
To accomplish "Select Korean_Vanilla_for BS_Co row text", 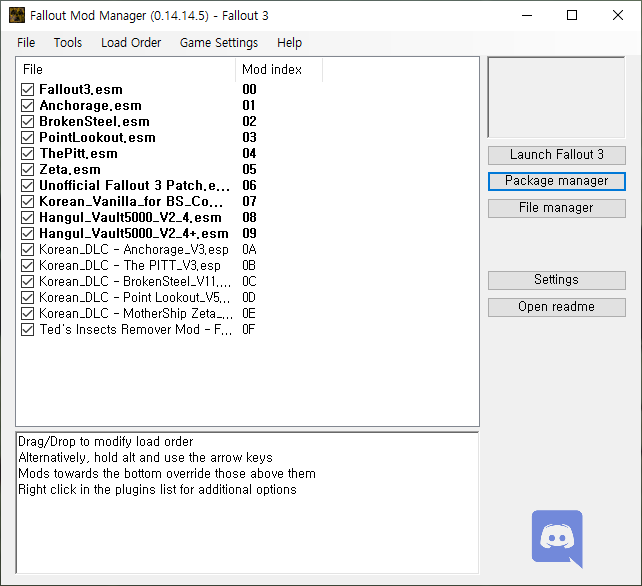I will point(131,201).
